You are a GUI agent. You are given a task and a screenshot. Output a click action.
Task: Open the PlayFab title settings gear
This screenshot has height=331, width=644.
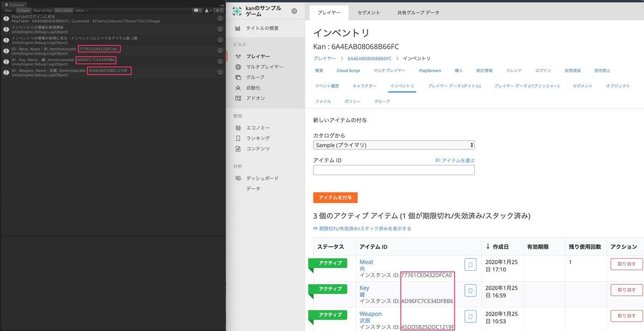point(293,11)
